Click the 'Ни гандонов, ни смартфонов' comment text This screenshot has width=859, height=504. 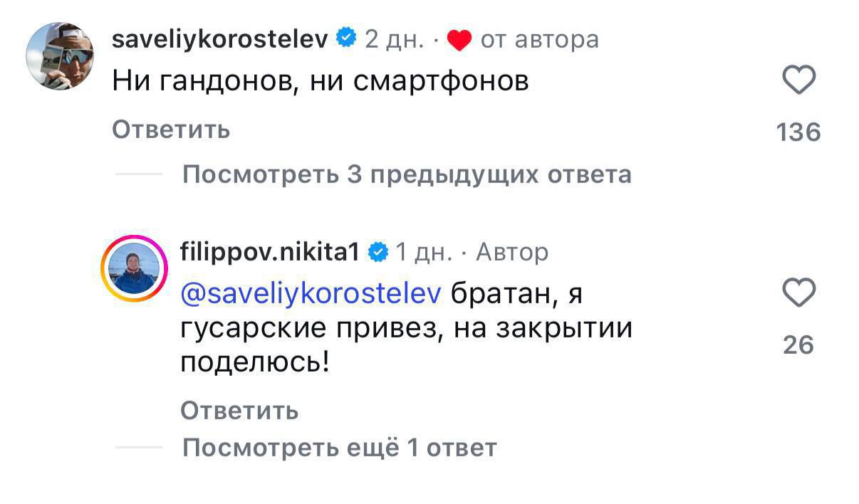point(321,83)
